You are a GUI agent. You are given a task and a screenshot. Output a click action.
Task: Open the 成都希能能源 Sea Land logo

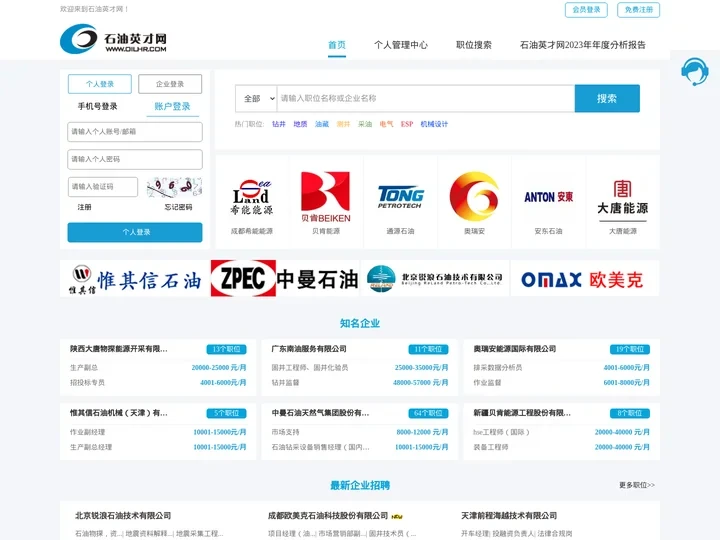[x=252, y=197]
